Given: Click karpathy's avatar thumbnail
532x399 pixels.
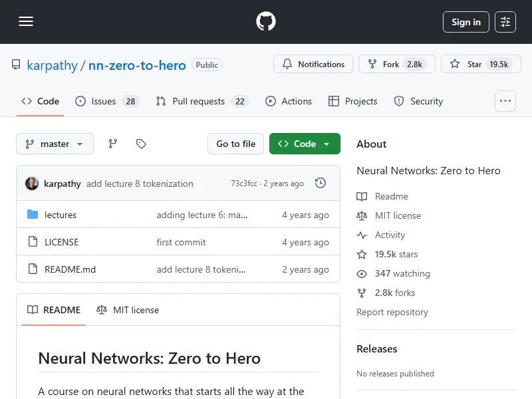Looking at the screenshot, I should (32, 184).
